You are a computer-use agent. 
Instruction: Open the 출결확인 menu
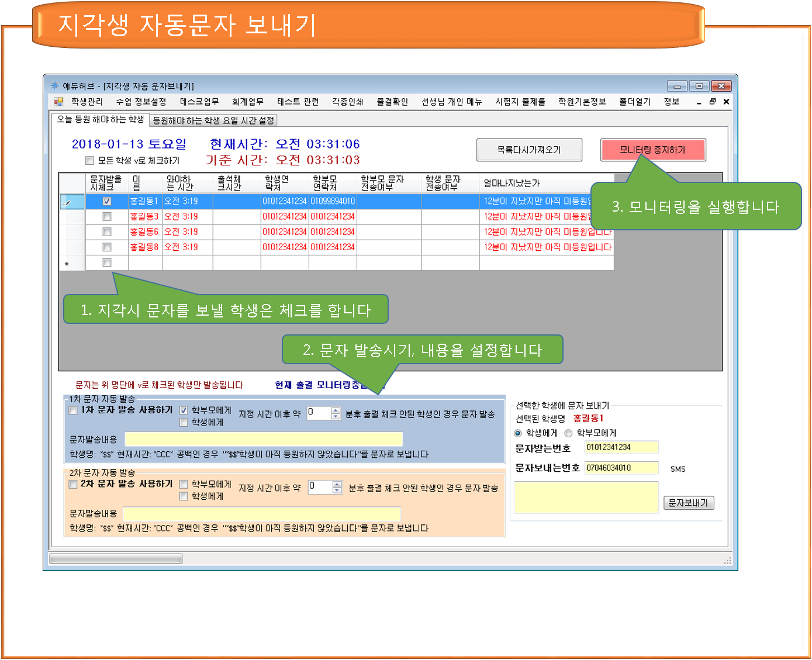[392, 102]
